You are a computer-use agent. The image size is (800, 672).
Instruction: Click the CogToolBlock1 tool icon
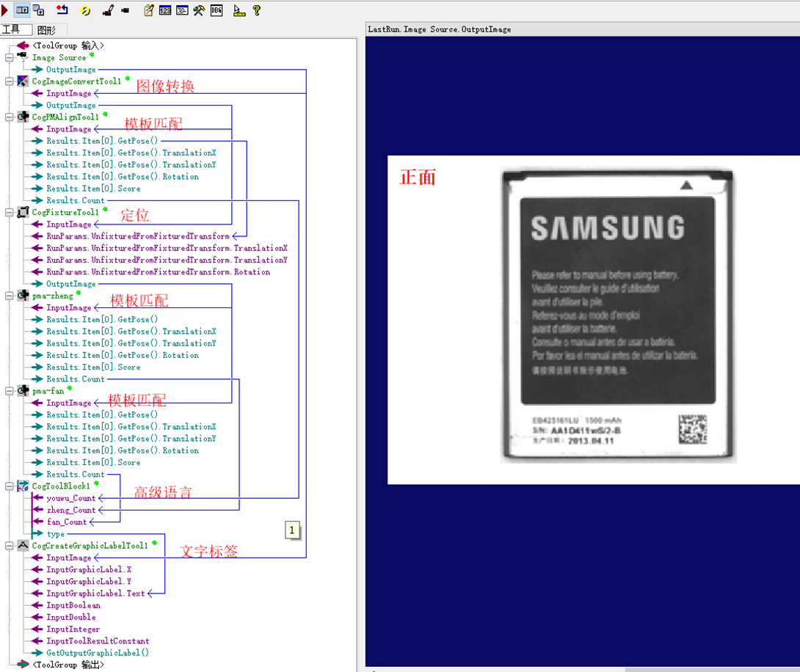click(x=23, y=486)
